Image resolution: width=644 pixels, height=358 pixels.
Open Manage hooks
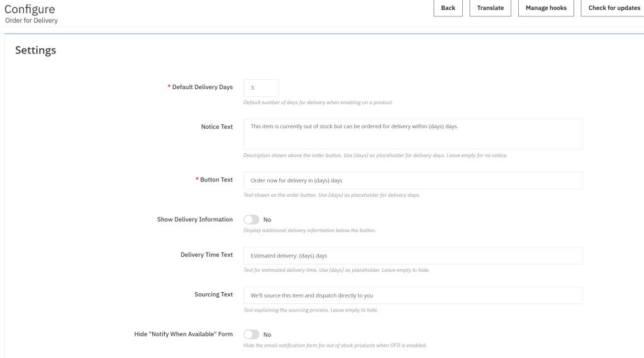545,8
